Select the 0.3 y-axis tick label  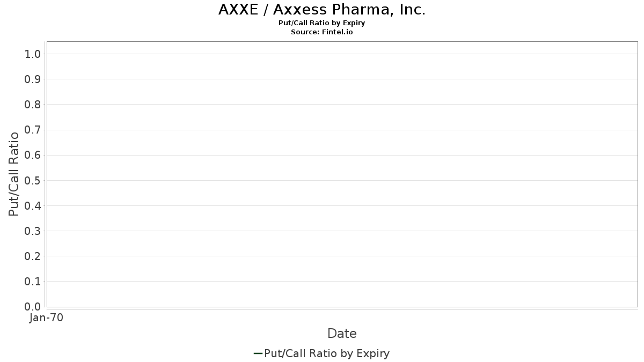33,231
